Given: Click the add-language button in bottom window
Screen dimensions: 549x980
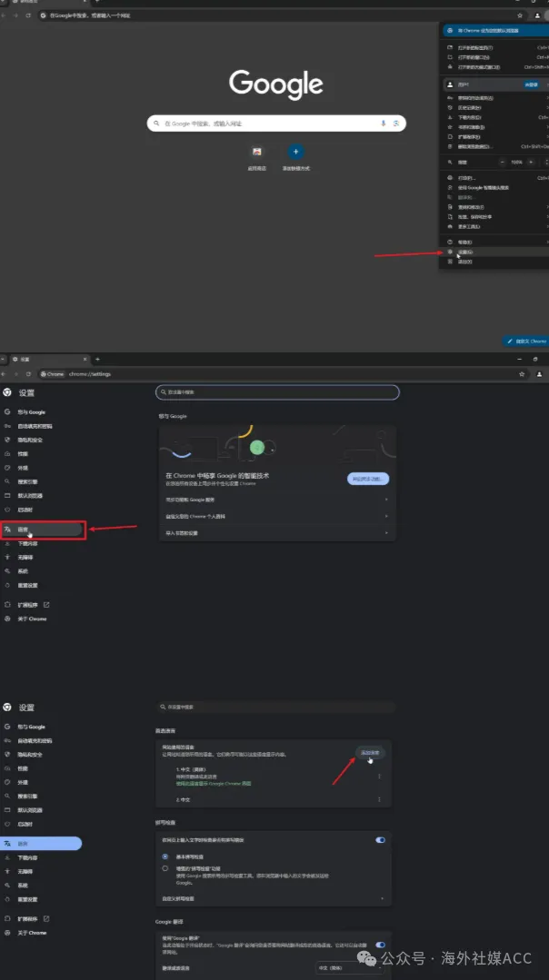Looking at the screenshot, I should click(x=370, y=753).
